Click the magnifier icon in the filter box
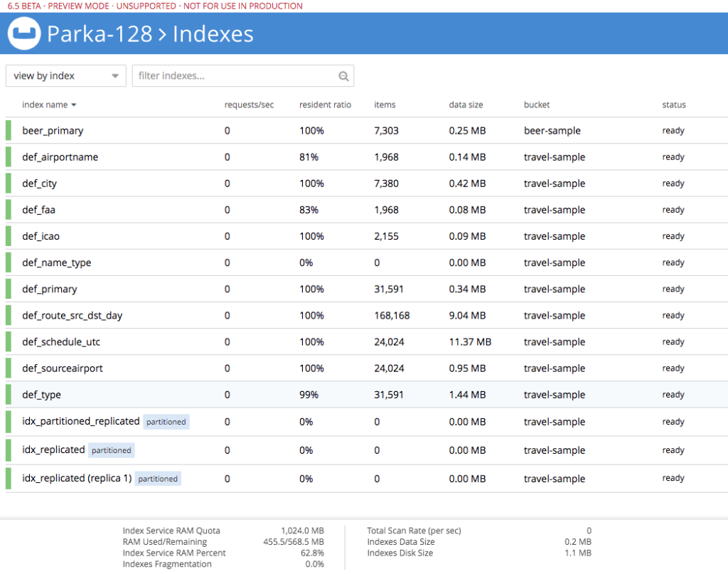Viewport: 728px width, 574px height. pos(343,75)
